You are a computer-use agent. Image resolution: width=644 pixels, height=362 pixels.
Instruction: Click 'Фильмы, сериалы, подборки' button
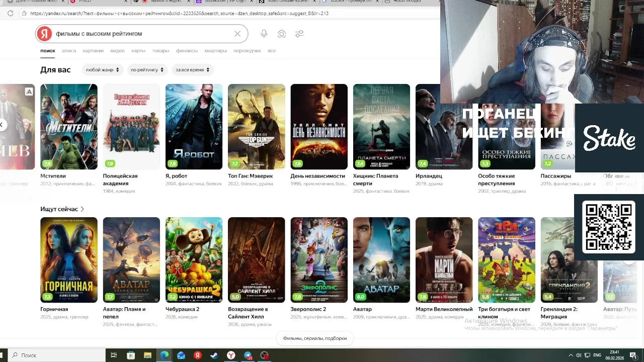coord(315,338)
